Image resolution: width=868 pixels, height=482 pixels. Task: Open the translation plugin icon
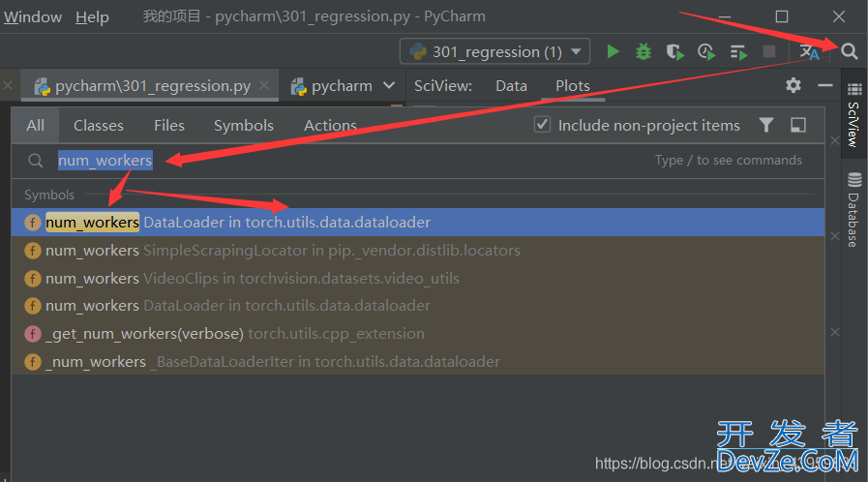click(x=809, y=52)
